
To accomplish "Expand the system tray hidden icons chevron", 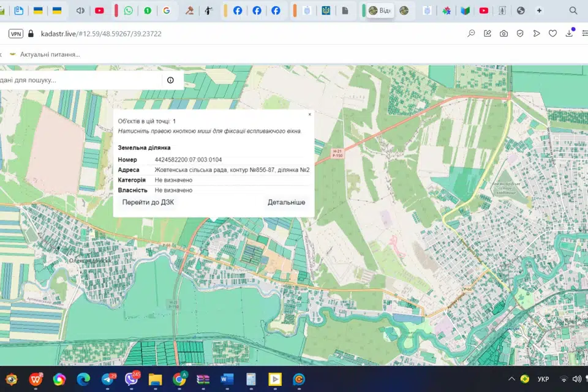I will [x=511, y=379].
